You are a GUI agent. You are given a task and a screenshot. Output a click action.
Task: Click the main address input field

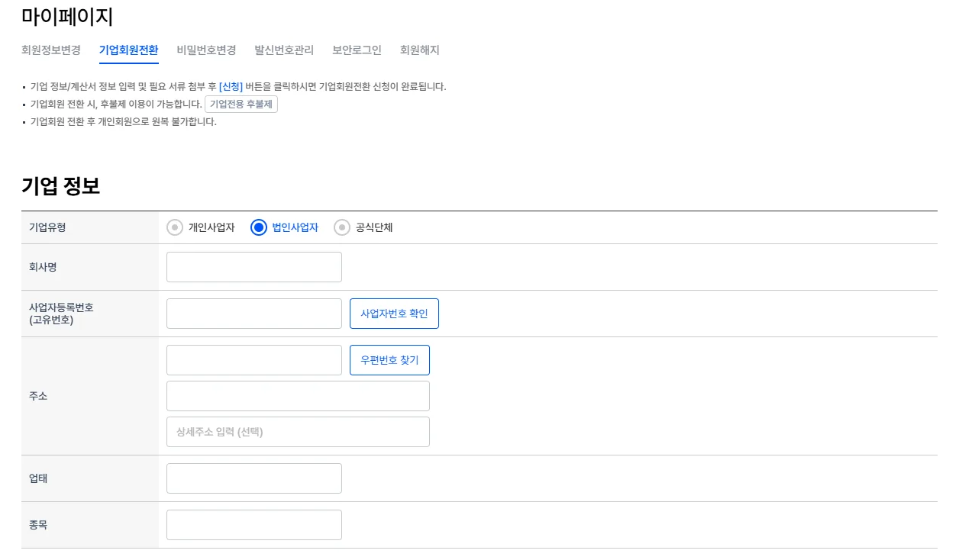(x=298, y=396)
